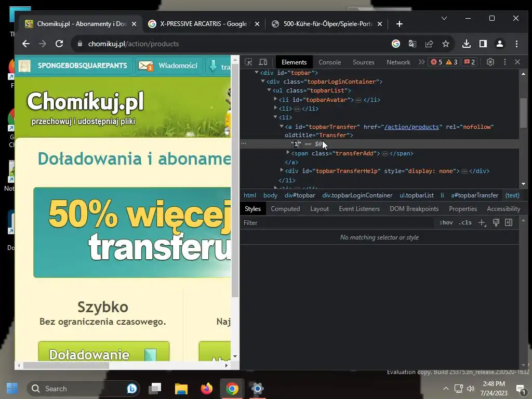This screenshot has width=532, height=399.
Task: Collapse the div id="topbar" node
Action: point(257,72)
